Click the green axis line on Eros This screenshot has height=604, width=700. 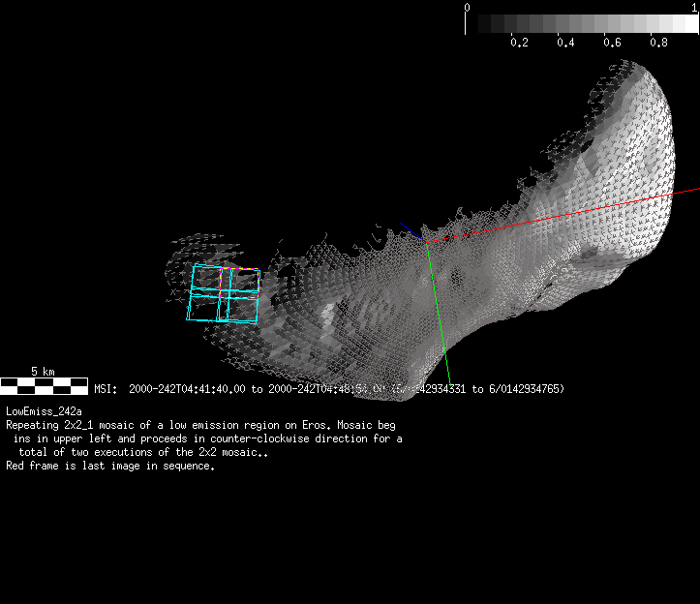pyautogui.click(x=439, y=313)
